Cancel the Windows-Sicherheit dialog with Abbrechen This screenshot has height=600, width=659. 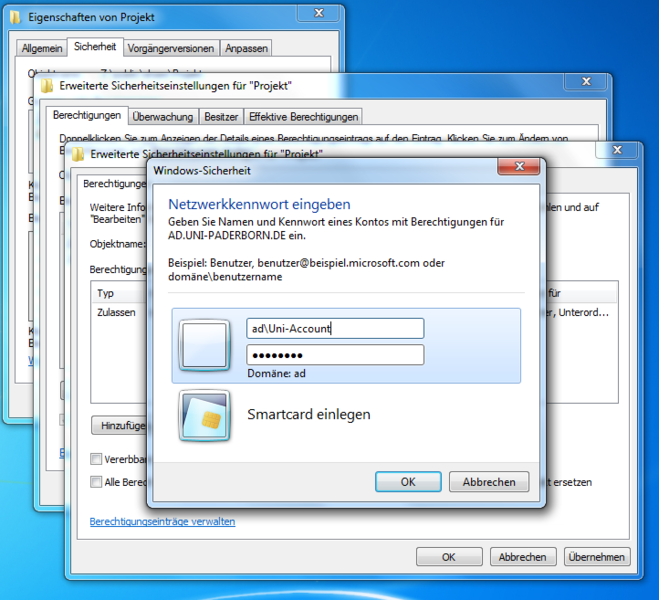pos(489,482)
